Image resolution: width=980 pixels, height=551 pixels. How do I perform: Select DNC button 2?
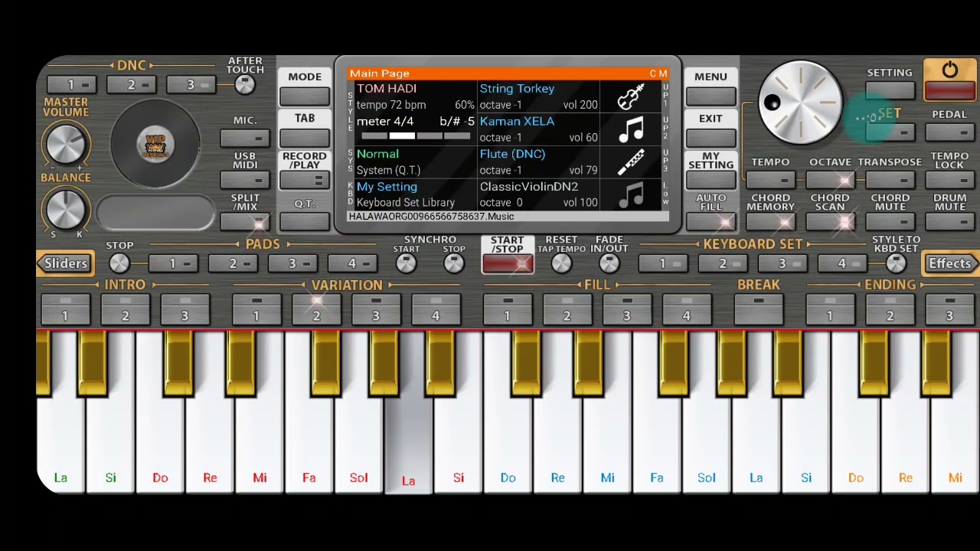pyautogui.click(x=132, y=85)
